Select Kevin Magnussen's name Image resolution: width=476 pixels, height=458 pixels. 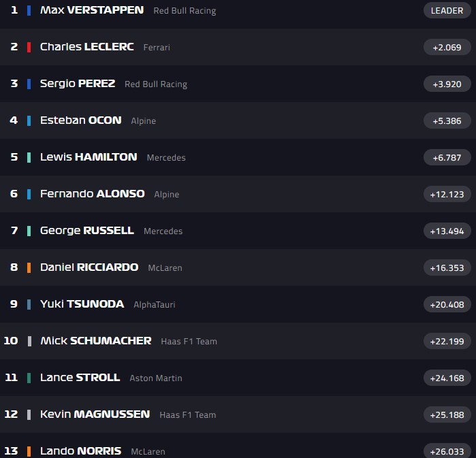pos(95,414)
